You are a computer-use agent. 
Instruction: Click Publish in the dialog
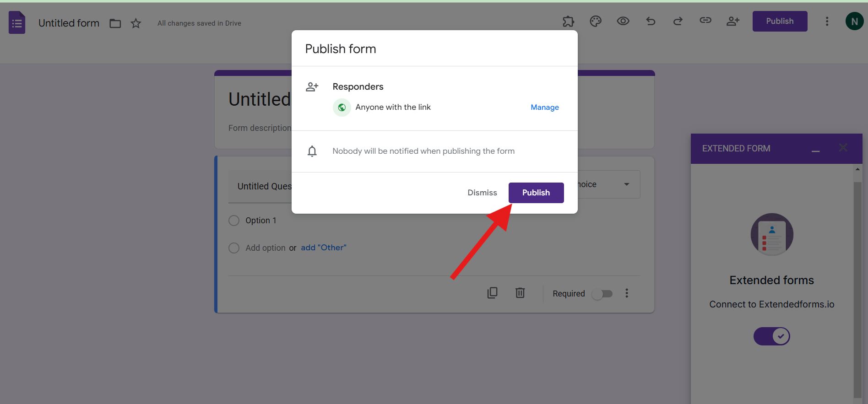(536, 193)
